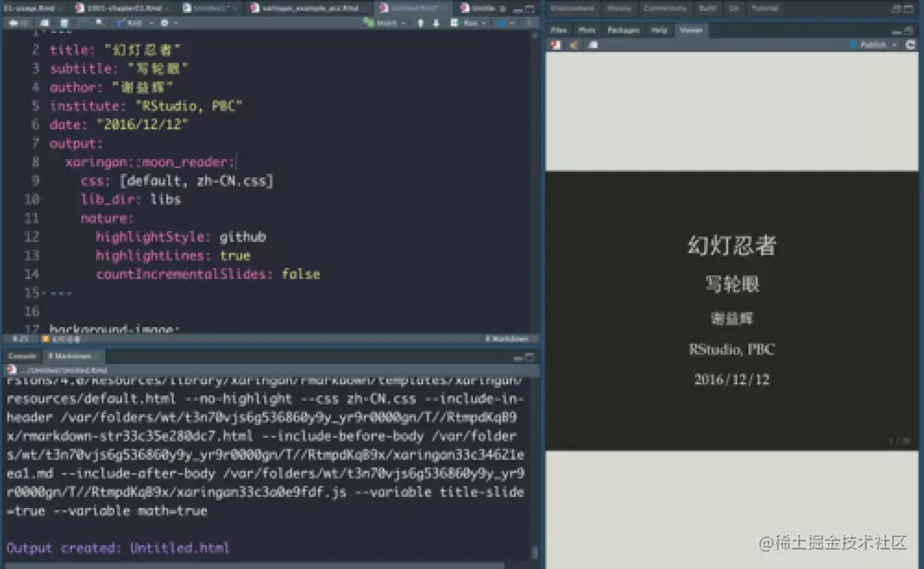
Task: Go back to previous source location
Action: pyautogui.click(x=13, y=23)
